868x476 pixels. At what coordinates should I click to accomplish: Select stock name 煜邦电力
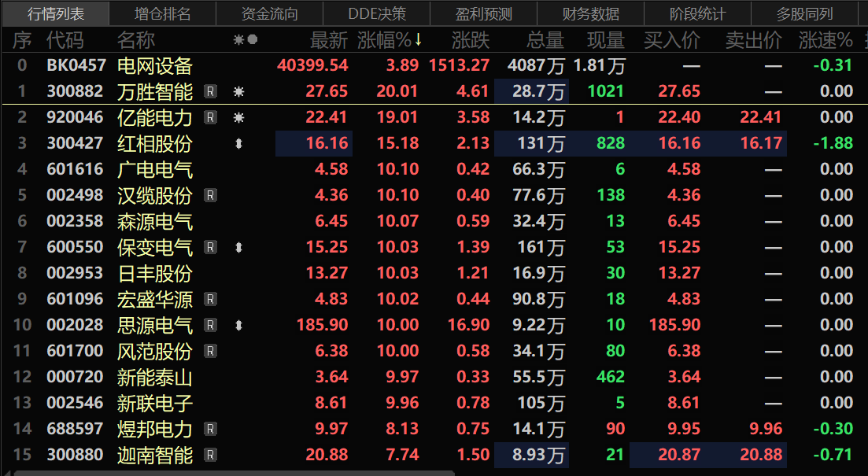[x=155, y=429]
